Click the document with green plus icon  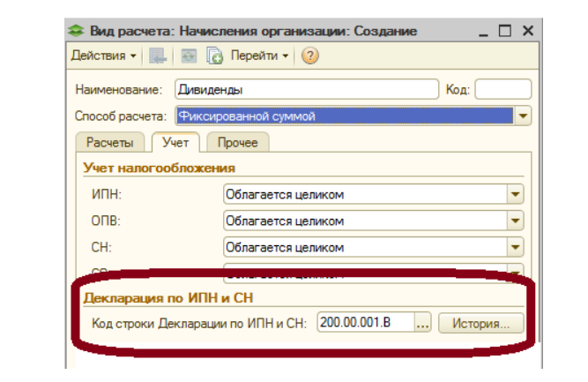[x=214, y=56]
